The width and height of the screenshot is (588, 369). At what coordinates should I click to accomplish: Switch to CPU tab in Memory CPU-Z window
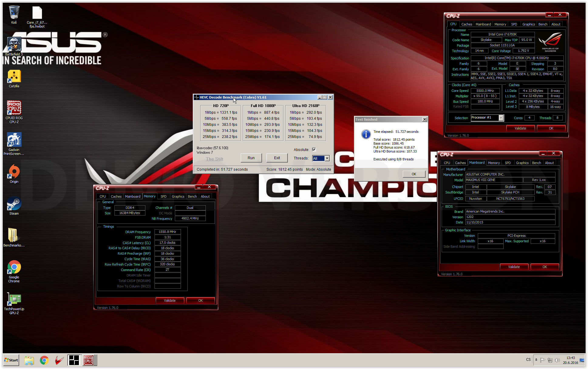point(103,196)
